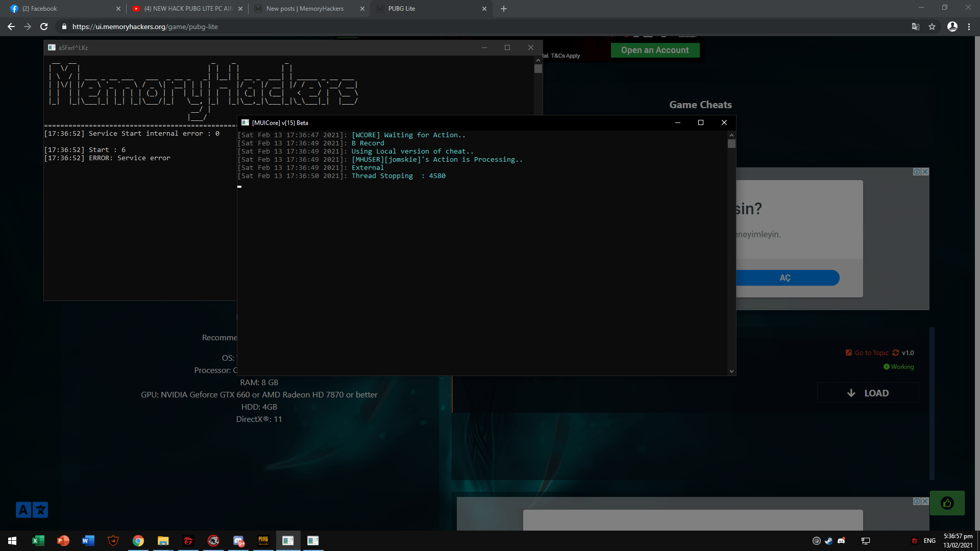
Task: Click the translate widget on the page
Action: click(x=32, y=510)
